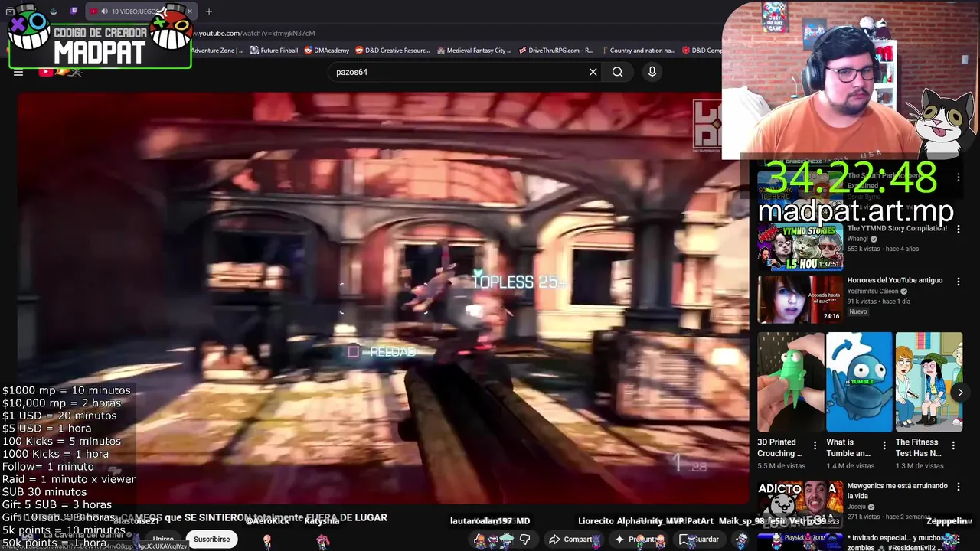Visit the Whang! channel name
Image resolution: width=980 pixels, height=551 pixels.
coord(857,239)
